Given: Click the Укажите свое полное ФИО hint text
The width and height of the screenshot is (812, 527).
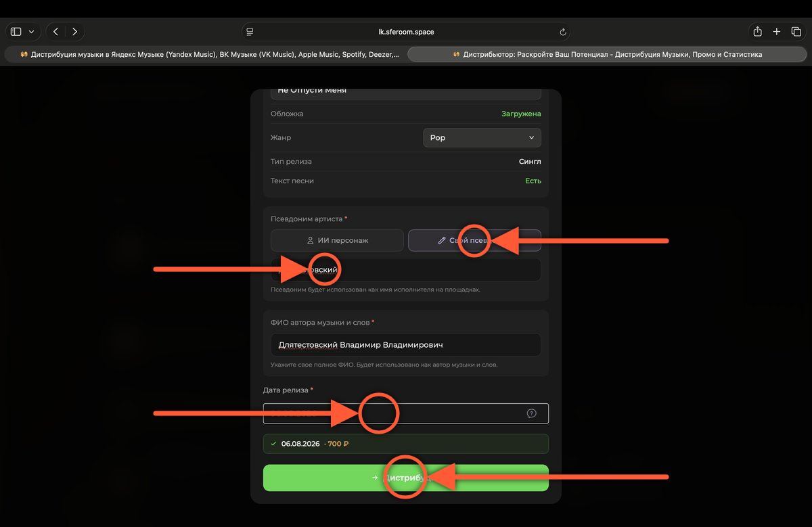Looking at the screenshot, I should (384, 365).
